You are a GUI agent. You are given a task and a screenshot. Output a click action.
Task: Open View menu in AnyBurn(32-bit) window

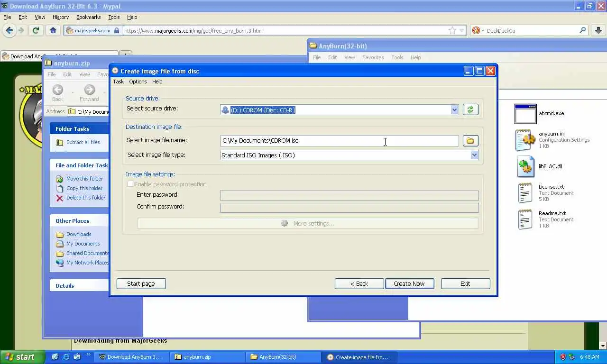point(349,57)
